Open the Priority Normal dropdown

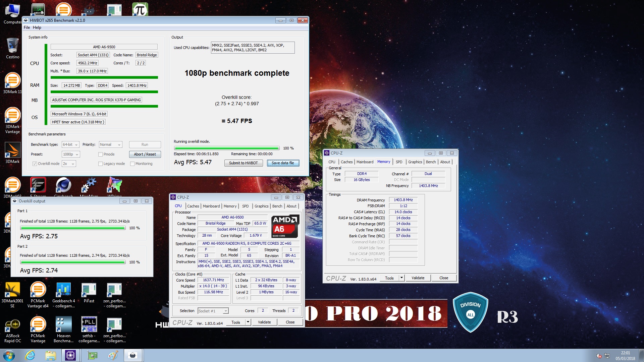click(111, 144)
